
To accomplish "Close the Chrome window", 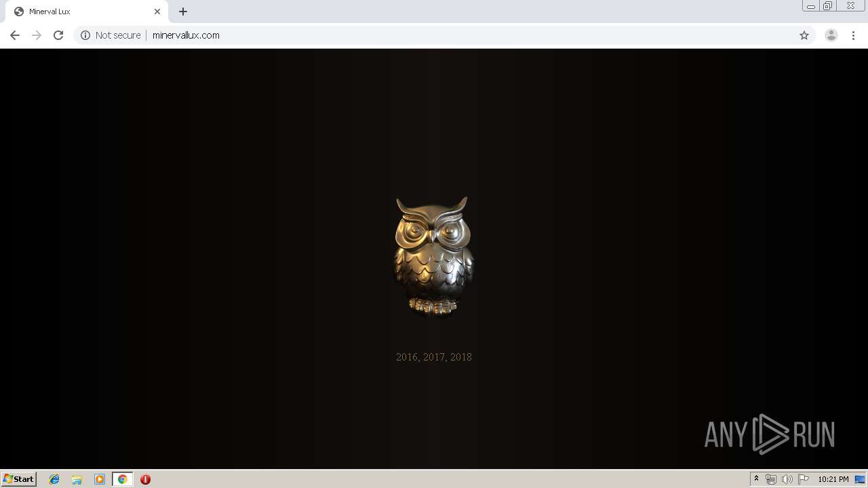I will coord(850,6).
